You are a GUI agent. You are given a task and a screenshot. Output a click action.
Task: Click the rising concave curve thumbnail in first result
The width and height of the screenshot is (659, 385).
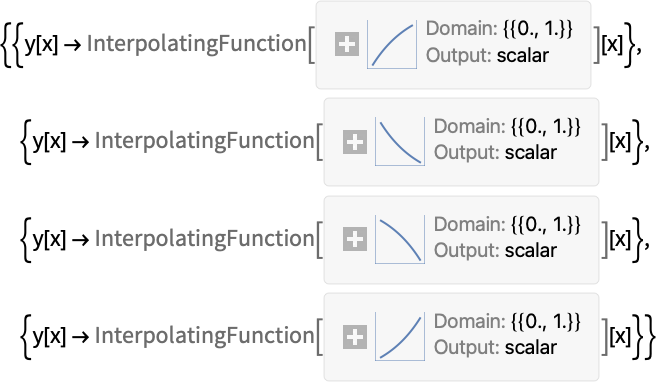pos(392,44)
